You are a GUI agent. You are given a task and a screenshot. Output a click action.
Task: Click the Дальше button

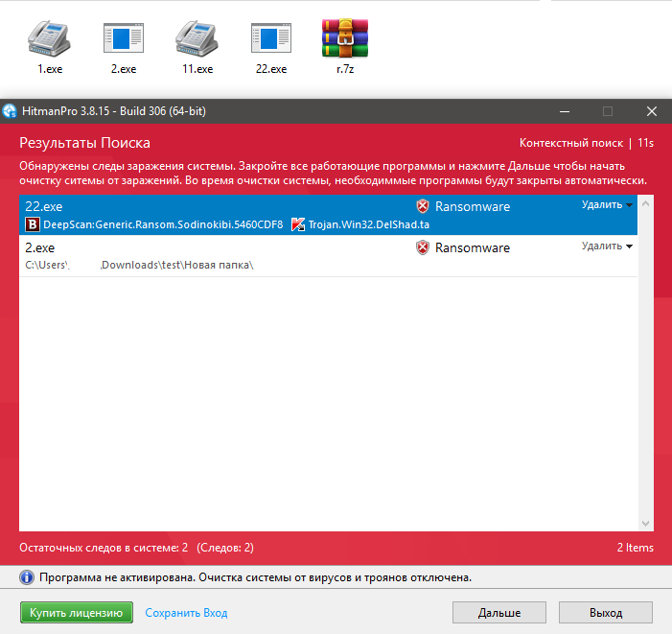(499, 613)
